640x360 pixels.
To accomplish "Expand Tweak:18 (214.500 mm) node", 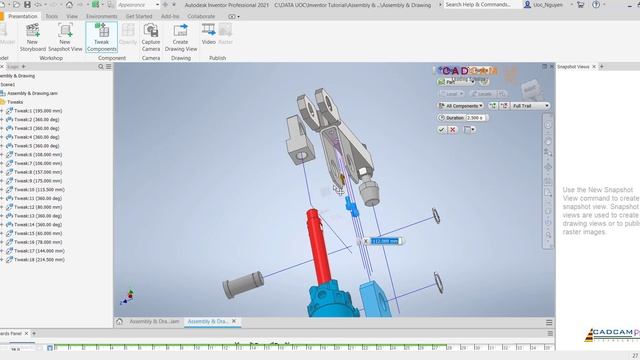I will click(2, 260).
